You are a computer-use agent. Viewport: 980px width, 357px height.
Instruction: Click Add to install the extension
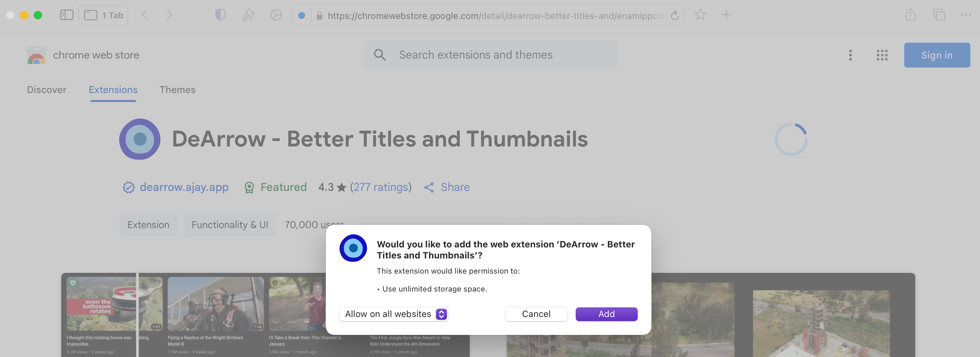(x=606, y=314)
